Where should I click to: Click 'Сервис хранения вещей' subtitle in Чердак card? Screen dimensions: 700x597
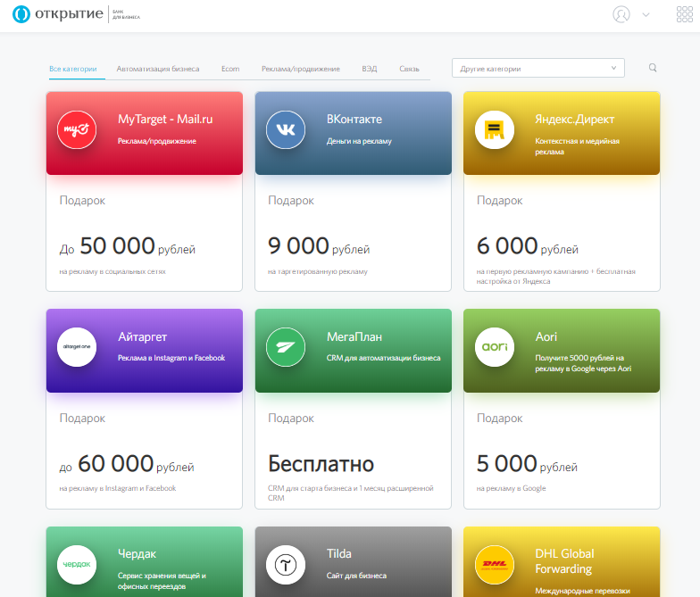162,581
